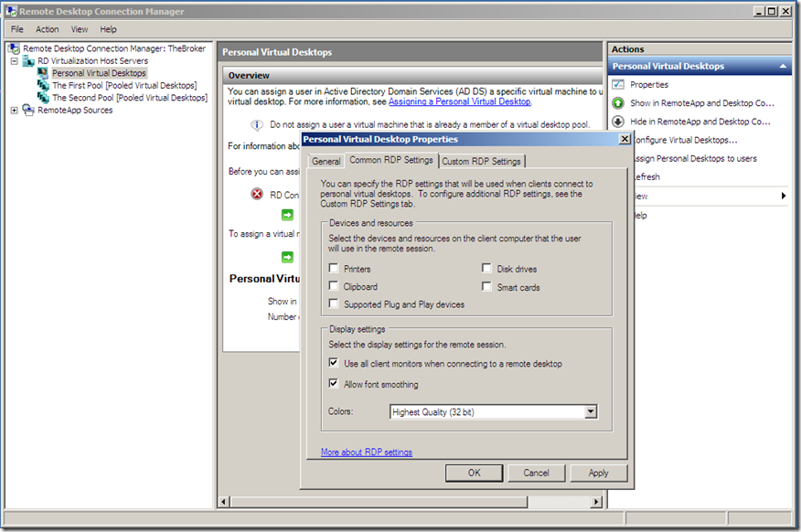Click the RemoteApp Sources icon
The height and width of the screenshot is (532, 801).
(27, 110)
